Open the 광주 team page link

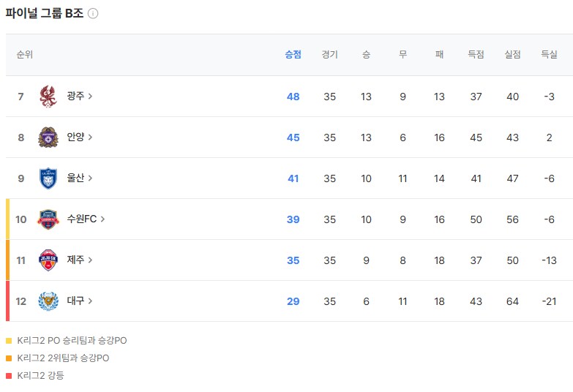point(75,97)
